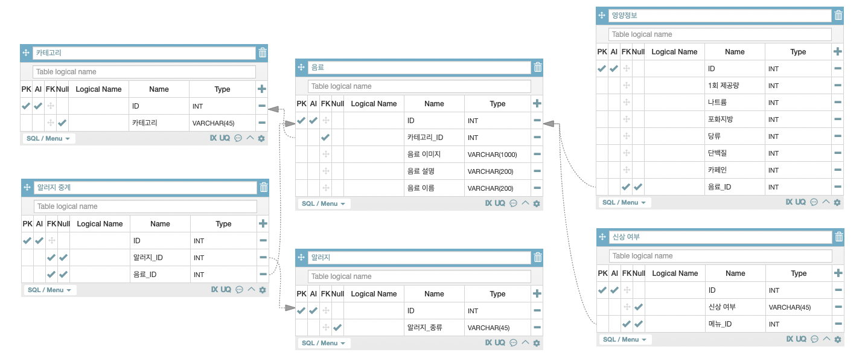This screenshot has width=868, height=364.
Task: Add a column to the 카테고리 table
Action: pyautogui.click(x=261, y=89)
